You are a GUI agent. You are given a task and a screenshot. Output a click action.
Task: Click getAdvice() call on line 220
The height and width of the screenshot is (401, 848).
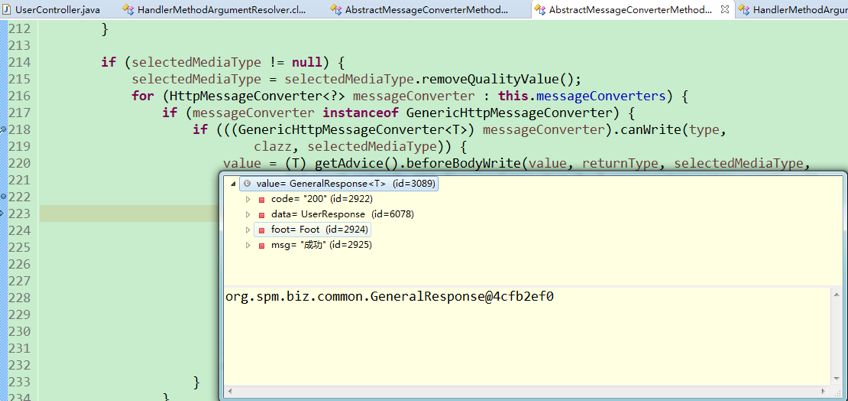[x=357, y=163]
